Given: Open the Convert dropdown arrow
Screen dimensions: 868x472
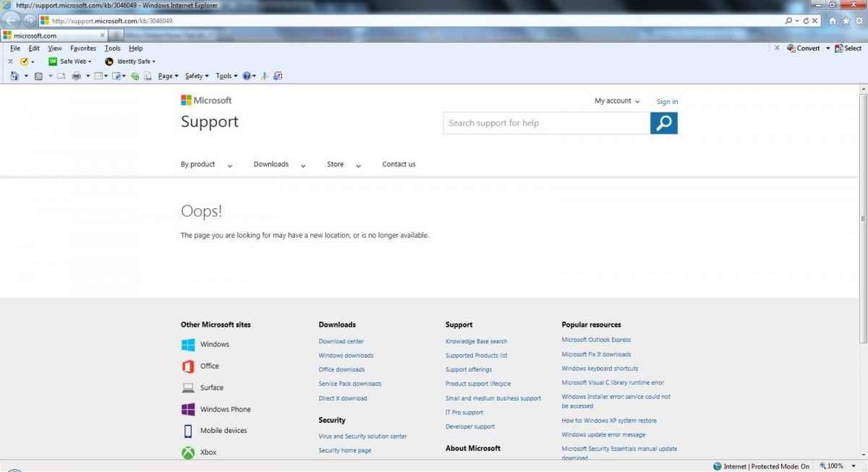Looking at the screenshot, I should coord(827,48).
